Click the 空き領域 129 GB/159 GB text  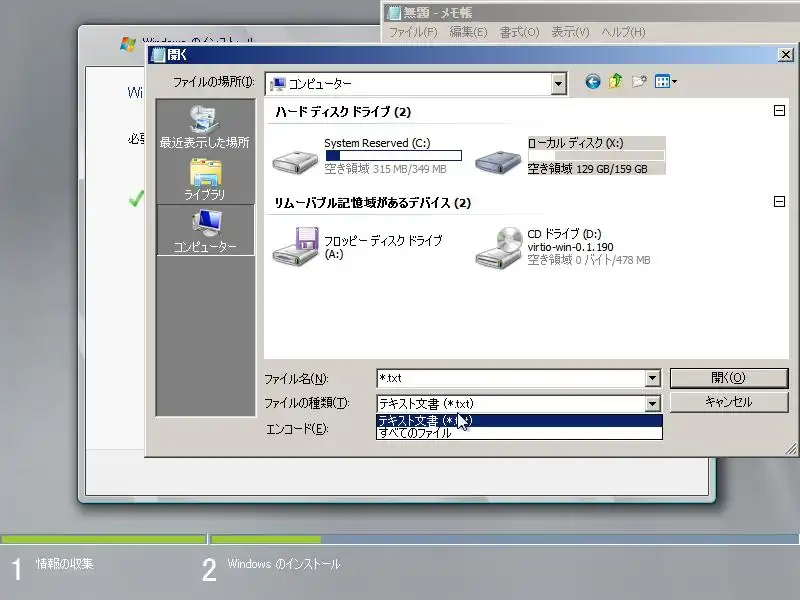pyautogui.click(x=587, y=169)
